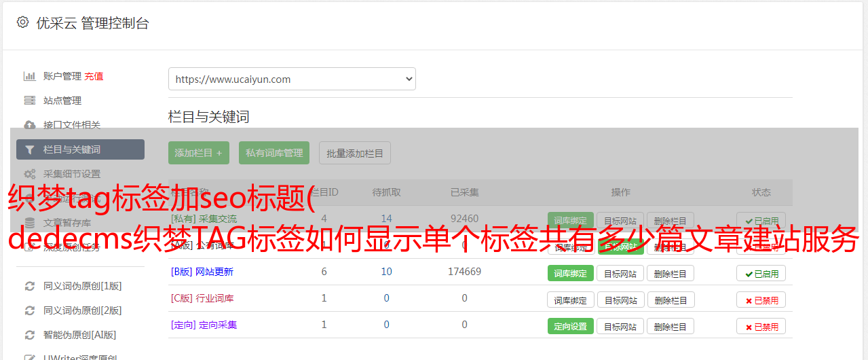This screenshot has width=868, height=360.
Task: Click 目标网站 for the 行业词库 row
Action: pos(620,300)
